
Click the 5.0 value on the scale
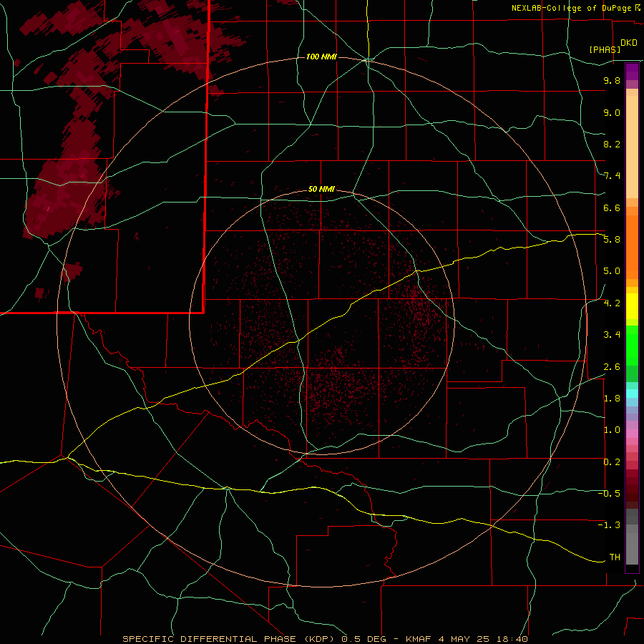[612, 271]
